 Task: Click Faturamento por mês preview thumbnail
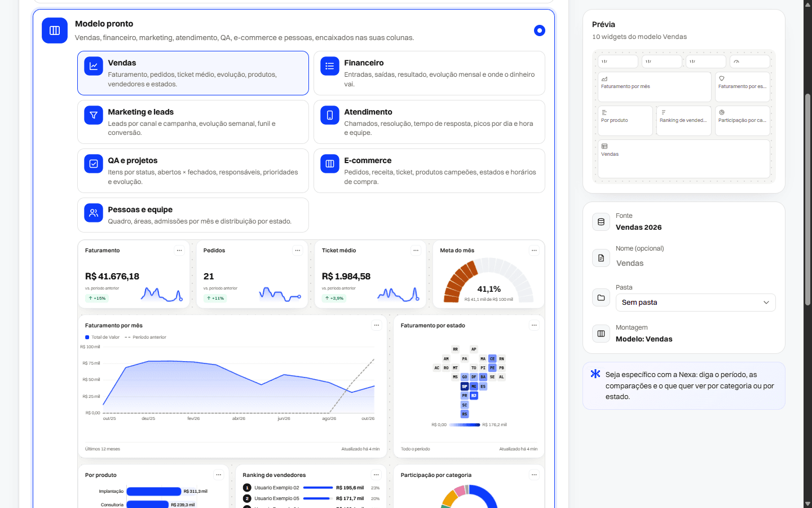pos(655,87)
